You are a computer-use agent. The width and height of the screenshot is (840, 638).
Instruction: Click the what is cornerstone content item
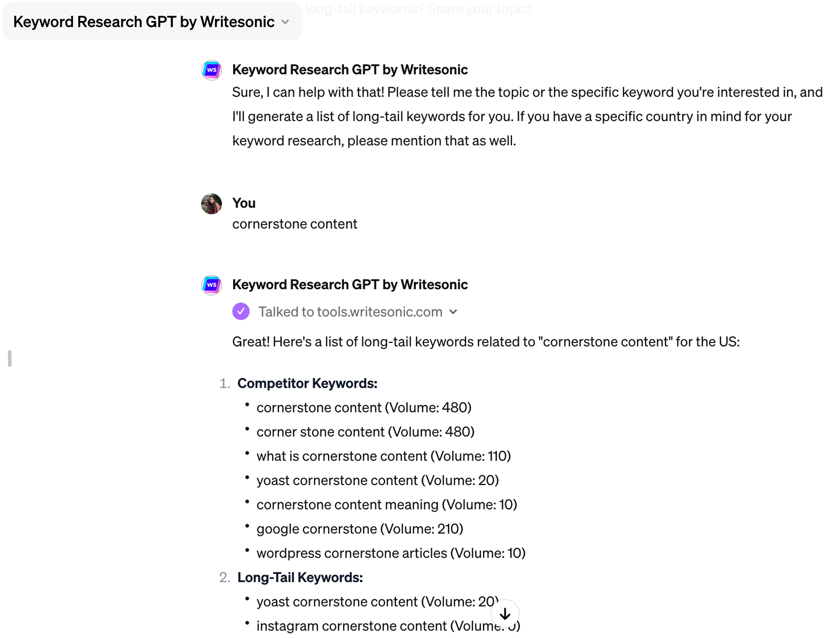(383, 456)
